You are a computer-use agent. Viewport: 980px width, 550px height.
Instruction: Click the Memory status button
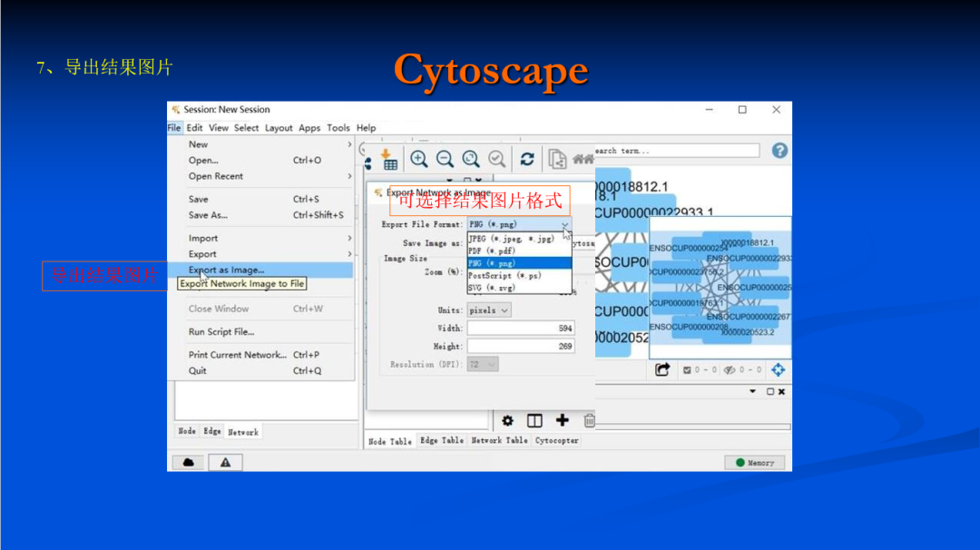pos(755,463)
